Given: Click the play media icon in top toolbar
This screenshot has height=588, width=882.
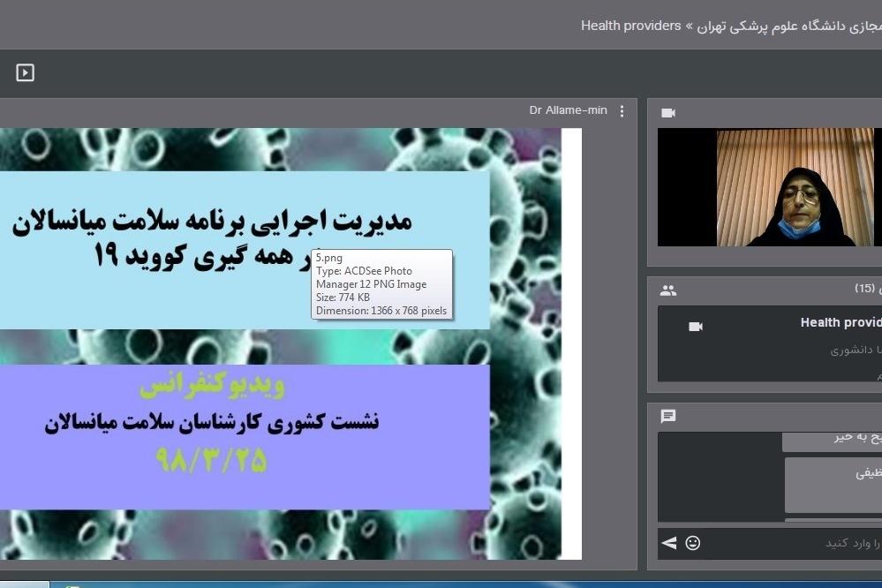Looking at the screenshot, I should click(26, 72).
